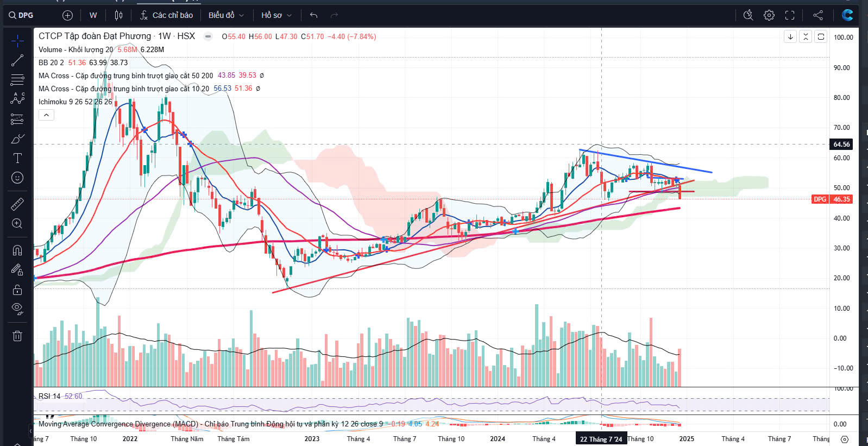Screen dimensions: 868x446
Task: Click the −4.40 (−7.84%) change value
Action: coord(352,36)
